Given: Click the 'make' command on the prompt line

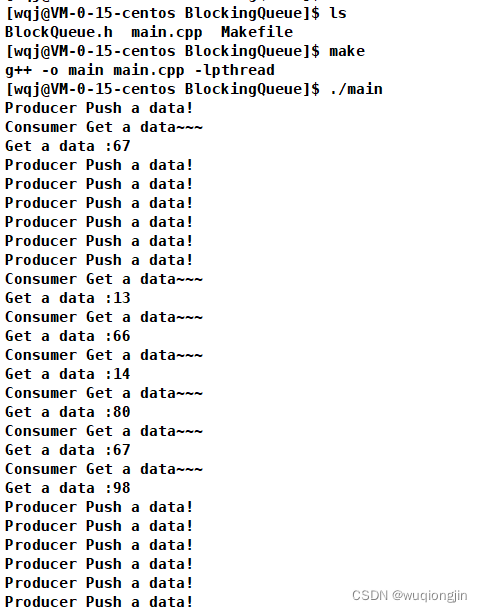Looking at the screenshot, I should 347,51.
